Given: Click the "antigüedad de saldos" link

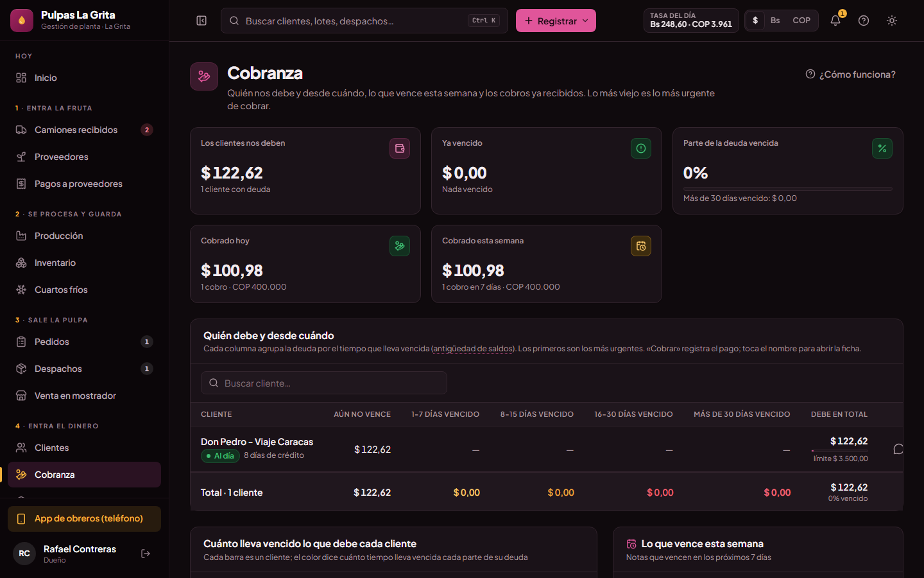Looking at the screenshot, I should (473, 349).
